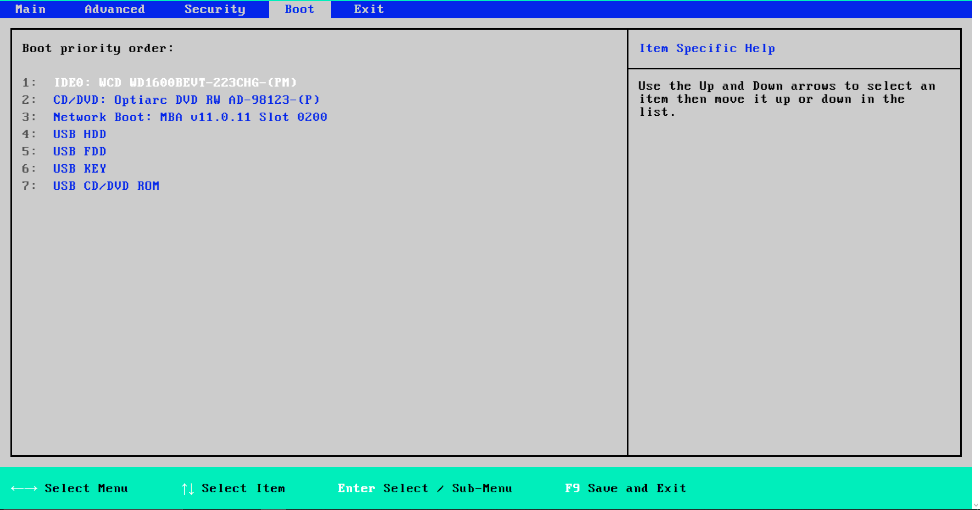Viewport: 980px width, 510px height.
Task: Go to the Exit tab
Action: (369, 9)
